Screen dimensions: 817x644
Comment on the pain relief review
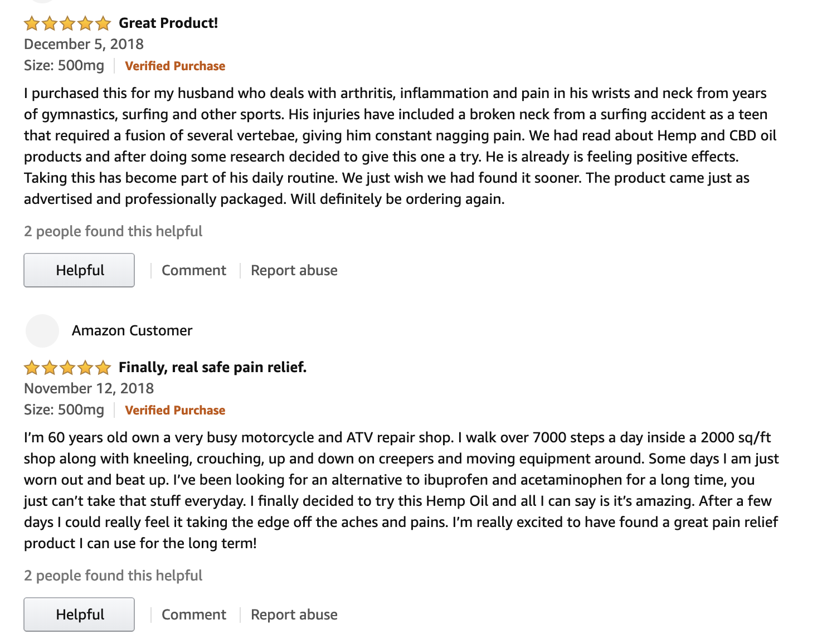[x=194, y=615]
